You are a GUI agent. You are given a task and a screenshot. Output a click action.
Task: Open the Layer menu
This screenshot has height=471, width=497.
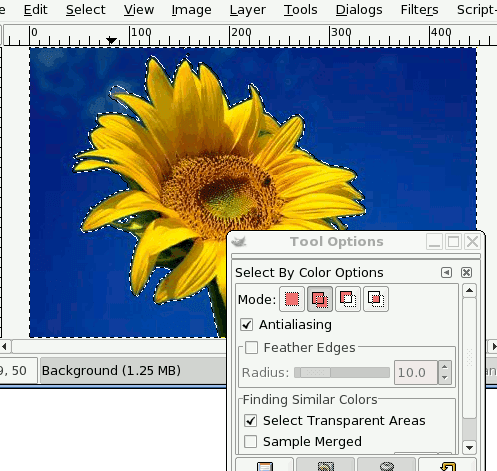click(x=248, y=10)
